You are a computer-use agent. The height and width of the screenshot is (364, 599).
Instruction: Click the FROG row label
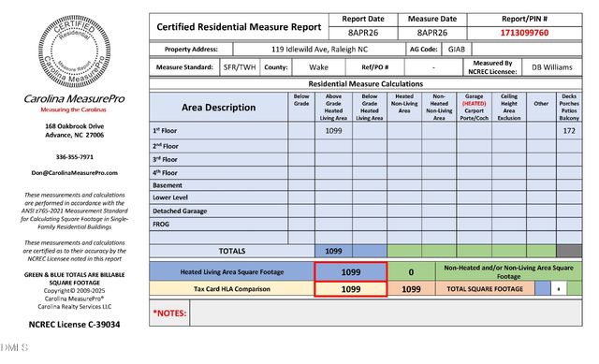click(x=161, y=225)
